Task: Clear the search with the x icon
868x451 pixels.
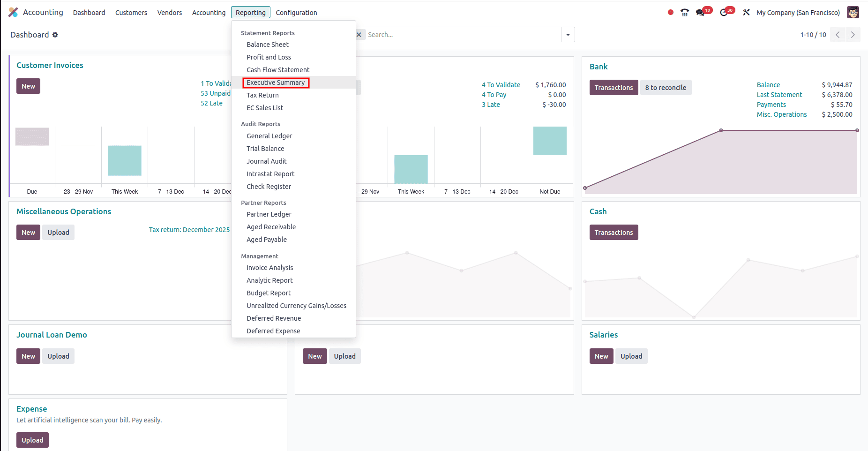Action: click(359, 34)
